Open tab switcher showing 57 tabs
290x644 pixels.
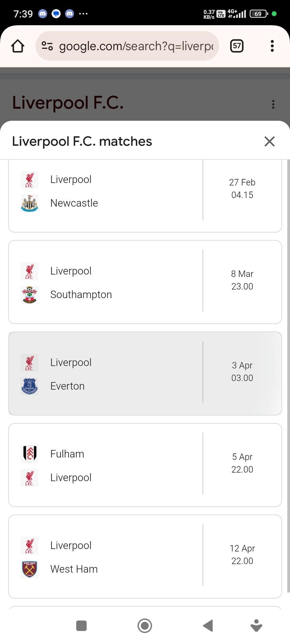(x=237, y=46)
